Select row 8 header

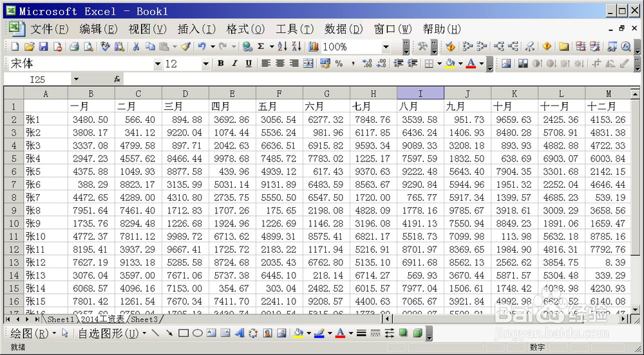[14, 197]
